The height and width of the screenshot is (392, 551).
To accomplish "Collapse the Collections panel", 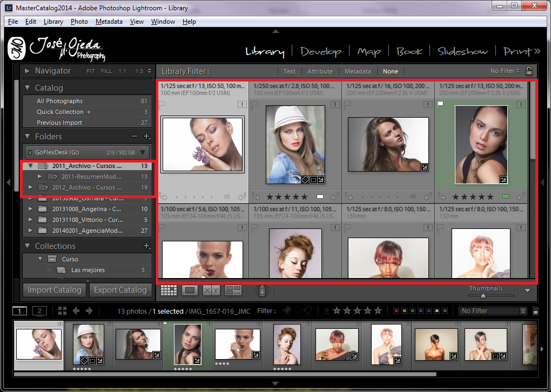I will (27, 246).
